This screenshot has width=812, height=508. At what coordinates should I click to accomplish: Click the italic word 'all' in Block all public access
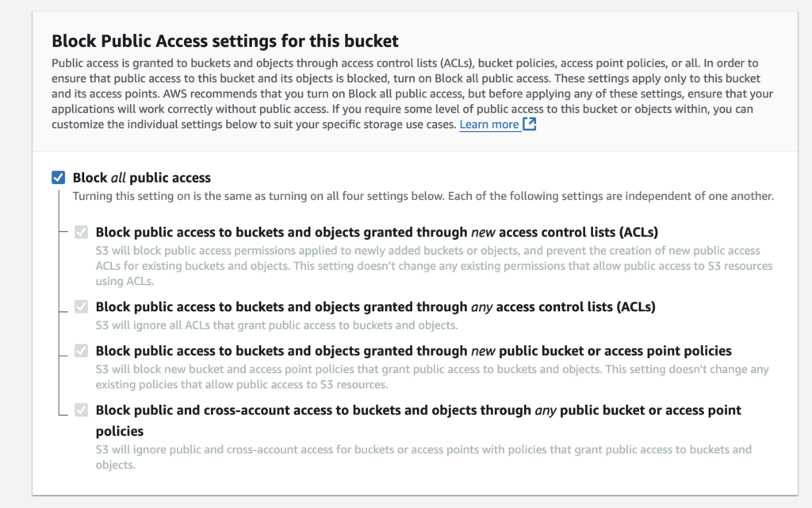coord(119,178)
